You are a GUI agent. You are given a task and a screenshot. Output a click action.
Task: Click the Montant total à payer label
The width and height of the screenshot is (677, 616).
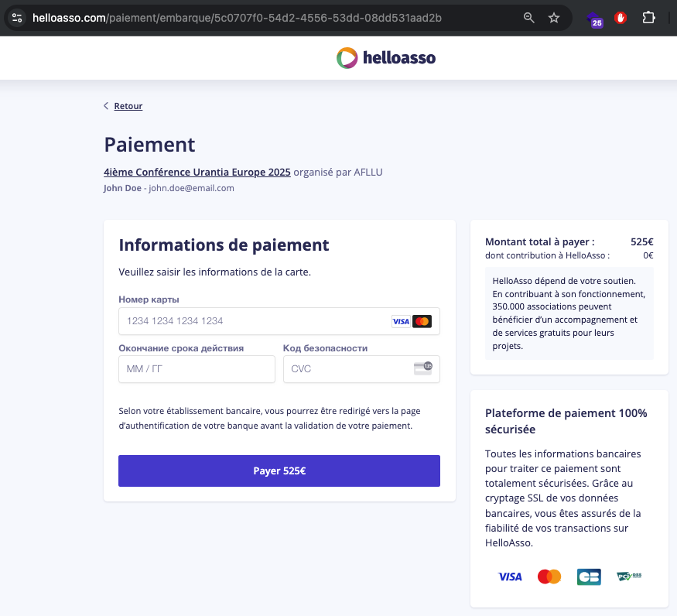point(540,242)
